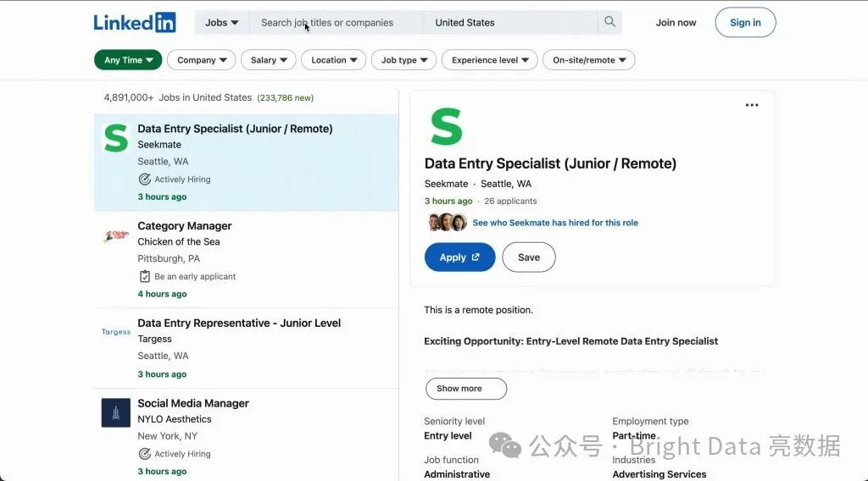Expand description with Show more

point(465,389)
